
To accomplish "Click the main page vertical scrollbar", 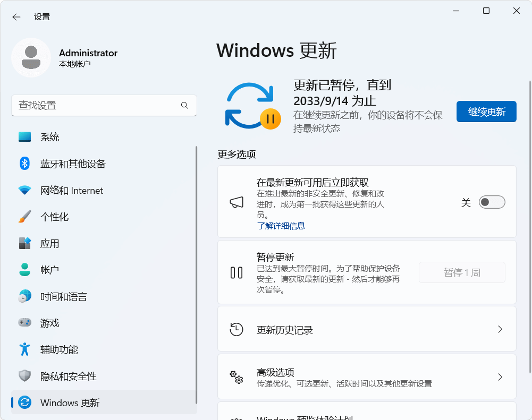I will point(530,227).
